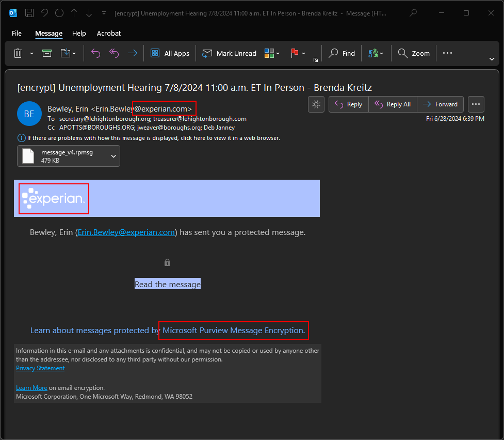Click the BE sender avatar
The height and width of the screenshot is (440, 504).
(29, 114)
